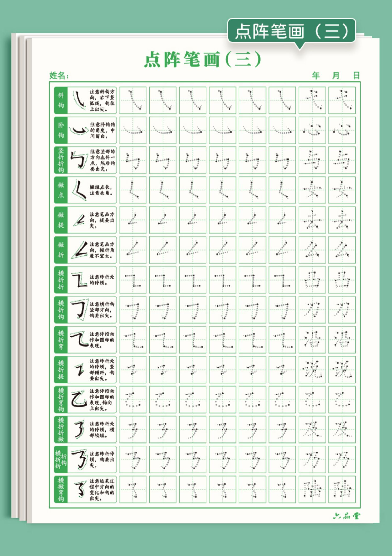Click the rightmost dotted 心 practice cell
Viewport: 392px width, 556px height.
pyautogui.click(x=342, y=130)
